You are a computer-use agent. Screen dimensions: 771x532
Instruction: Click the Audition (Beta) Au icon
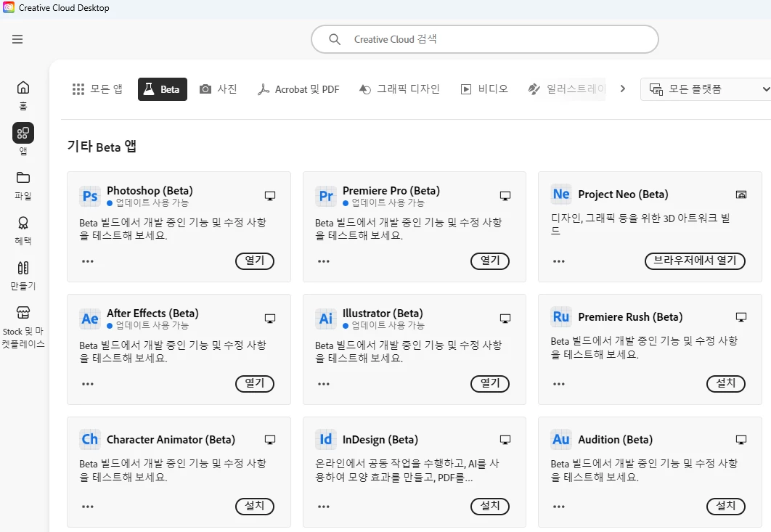[x=561, y=439]
